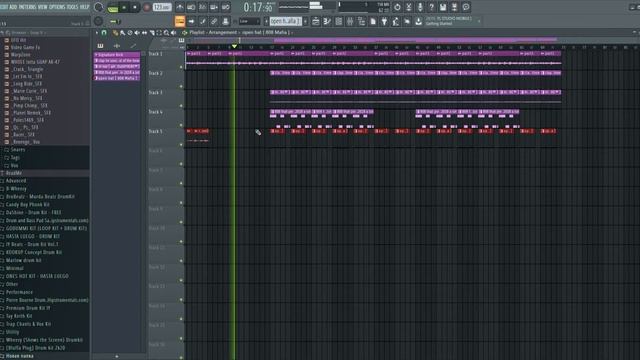This screenshot has width=640, height=360.
Task: Select the playlist Draw pencil tool
Action: pos(116,33)
